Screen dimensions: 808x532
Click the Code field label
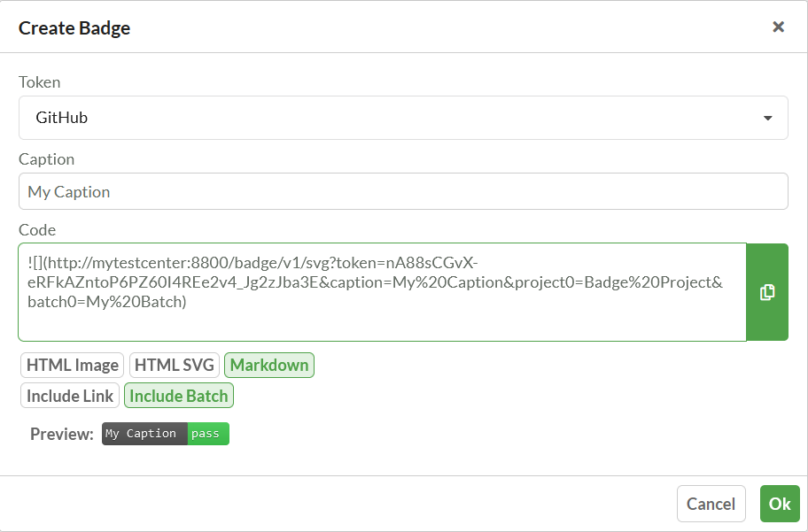tap(37, 230)
